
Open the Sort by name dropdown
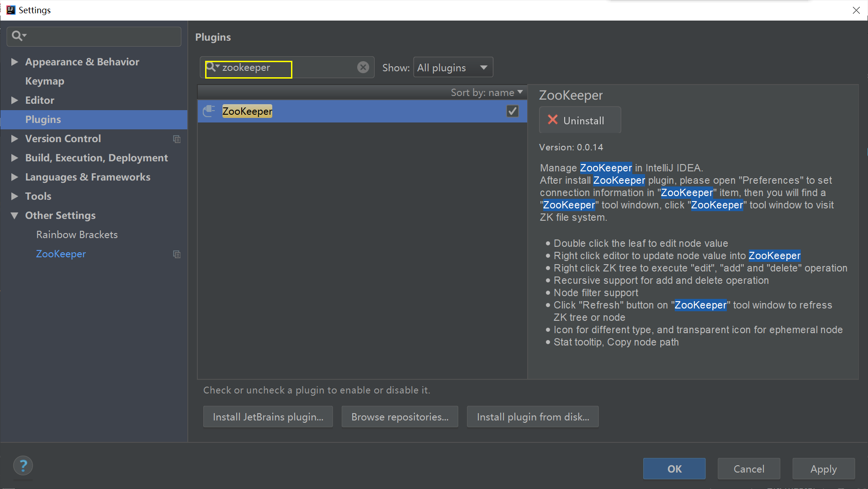(x=487, y=92)
